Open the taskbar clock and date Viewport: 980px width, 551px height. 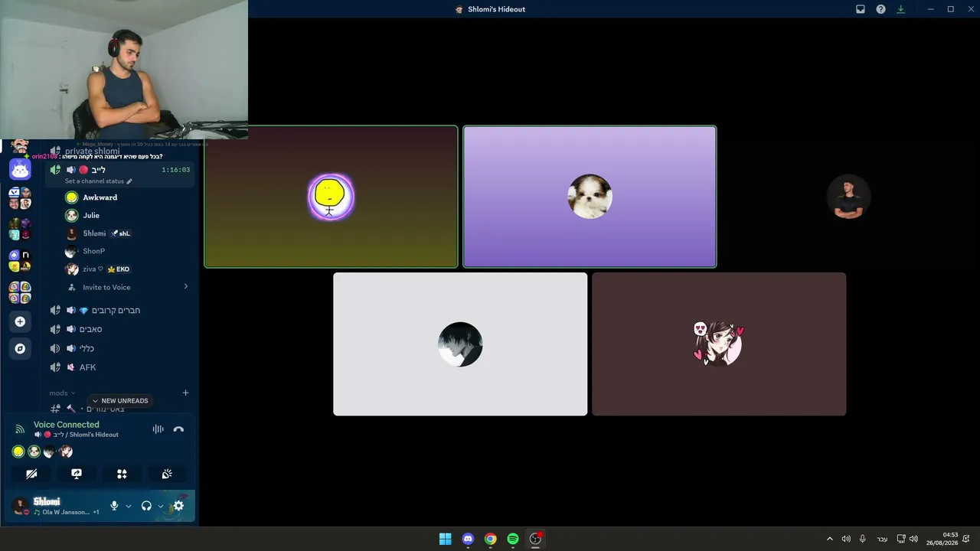click(x=942, y=539)
